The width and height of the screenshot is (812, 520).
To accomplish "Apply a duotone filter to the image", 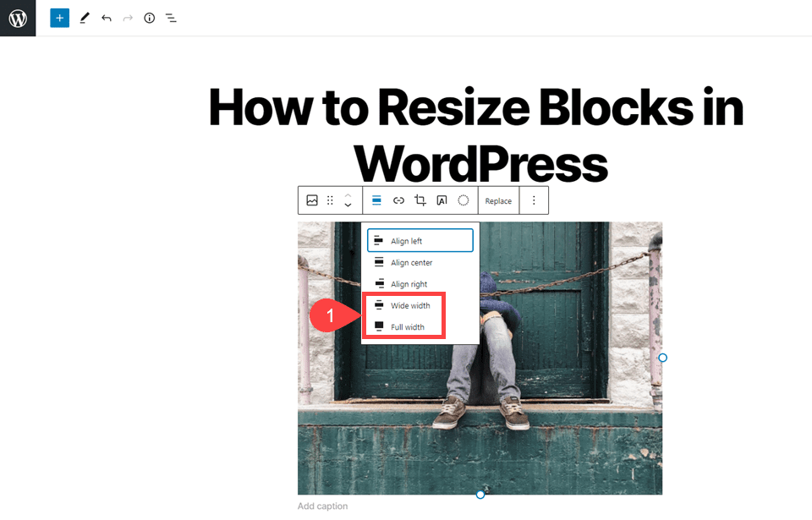I will pyautogui.click(x=463, y=200).
